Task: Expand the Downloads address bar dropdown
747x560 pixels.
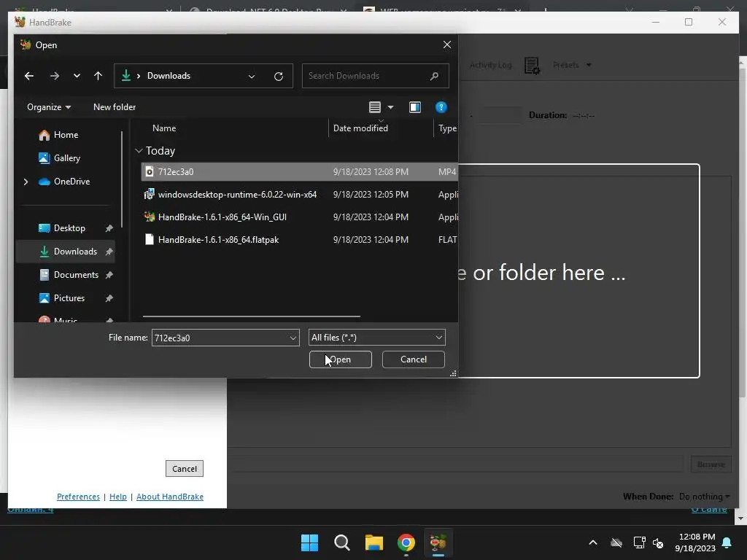Action: pos(252,76)
